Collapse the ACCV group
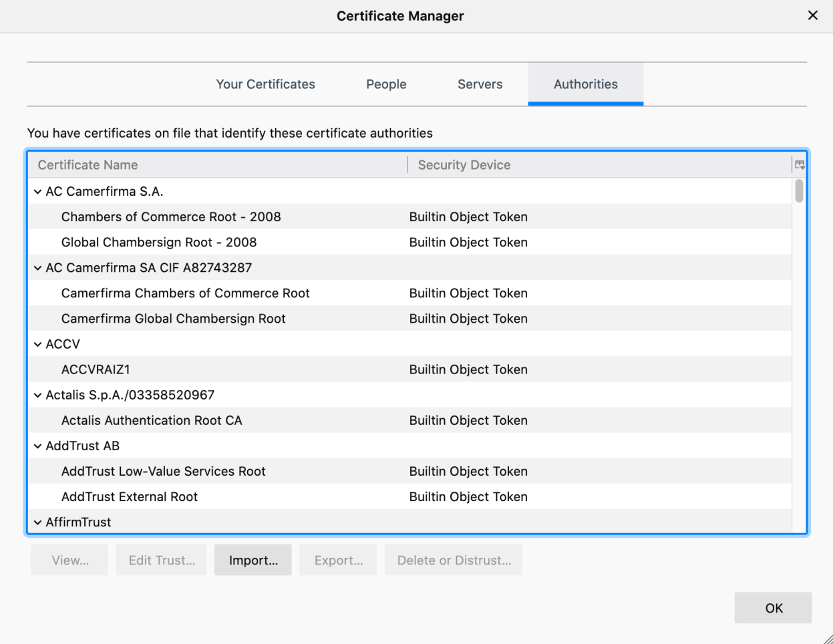Viewport: 833px width, 644px height. click(x=37, y=344)
